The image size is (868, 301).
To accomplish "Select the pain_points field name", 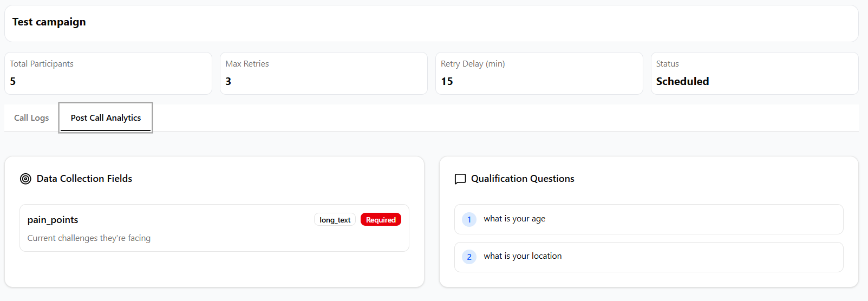I will point(53,220).
